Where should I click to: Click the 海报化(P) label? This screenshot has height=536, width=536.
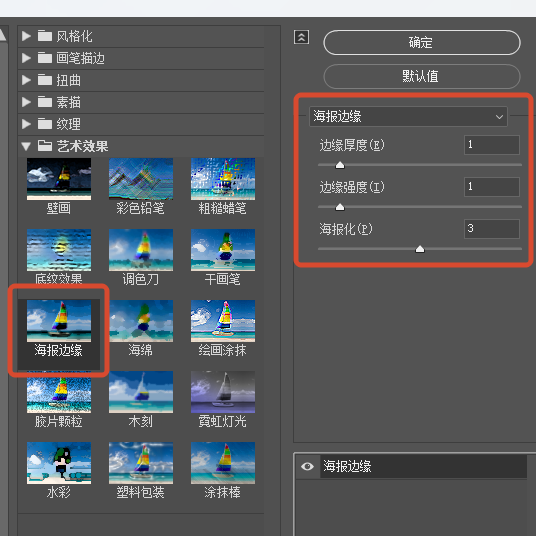pyautogui.click(x=346, y=229)
